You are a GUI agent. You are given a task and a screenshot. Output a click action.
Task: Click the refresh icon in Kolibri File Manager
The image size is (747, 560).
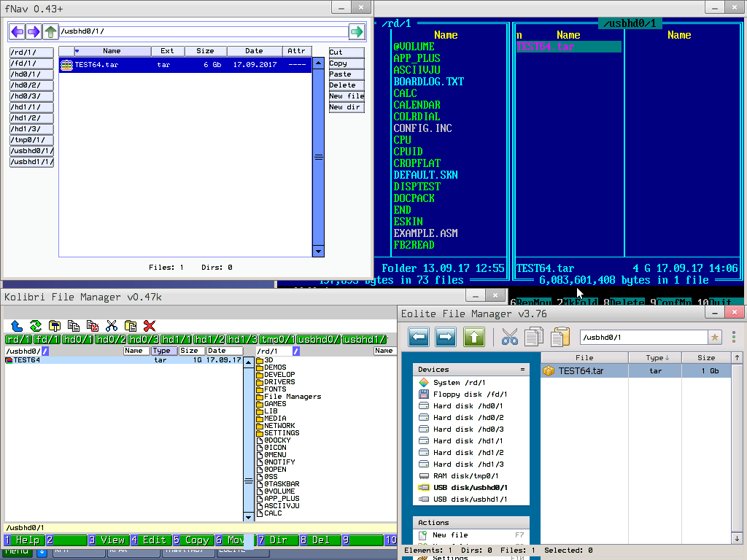(35, 326)
